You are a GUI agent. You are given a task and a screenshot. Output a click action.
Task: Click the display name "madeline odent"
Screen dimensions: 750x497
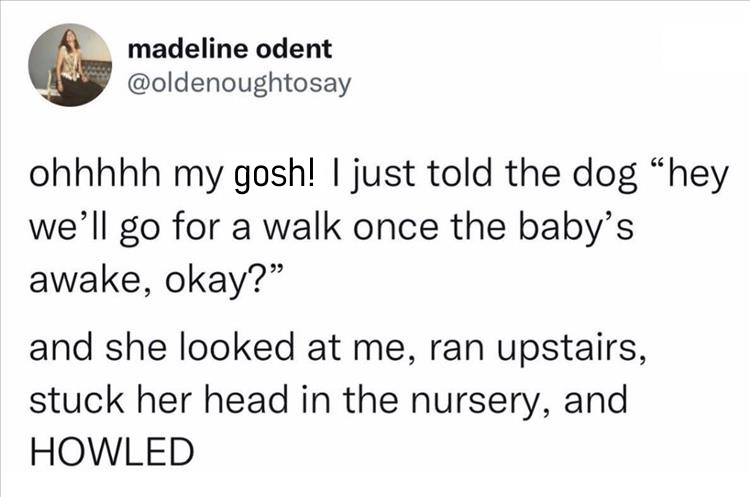[x=231, y=48]
